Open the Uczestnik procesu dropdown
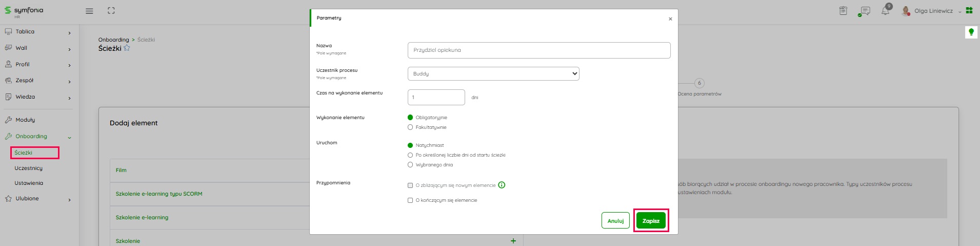Viewport: 980px width, 246px height. coord(493,74)
